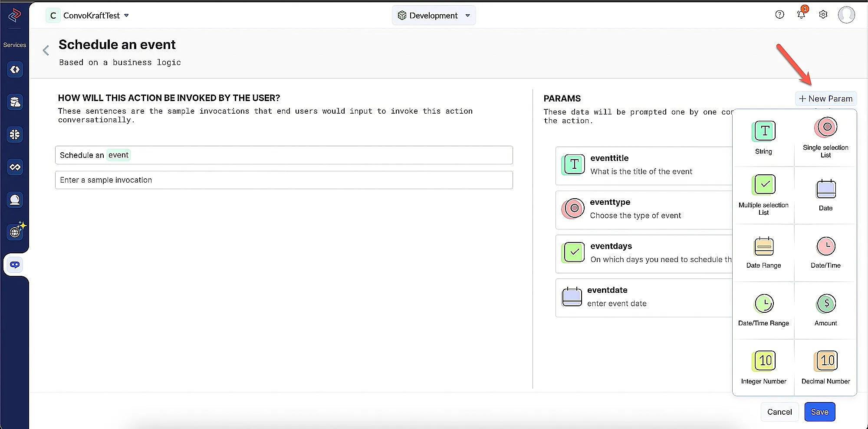The width and height of the screenshot is (868, 429).
Task: Select the Date Range parameter icon
Action: coord(763,247)
